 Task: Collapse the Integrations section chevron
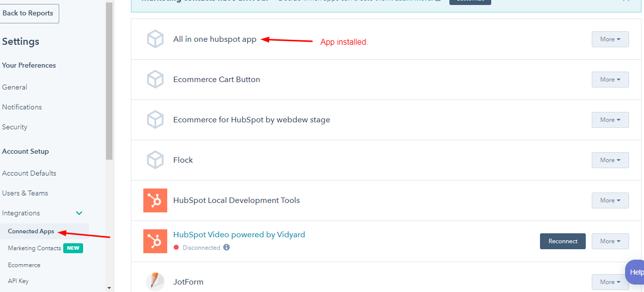[x=79, y=213]
